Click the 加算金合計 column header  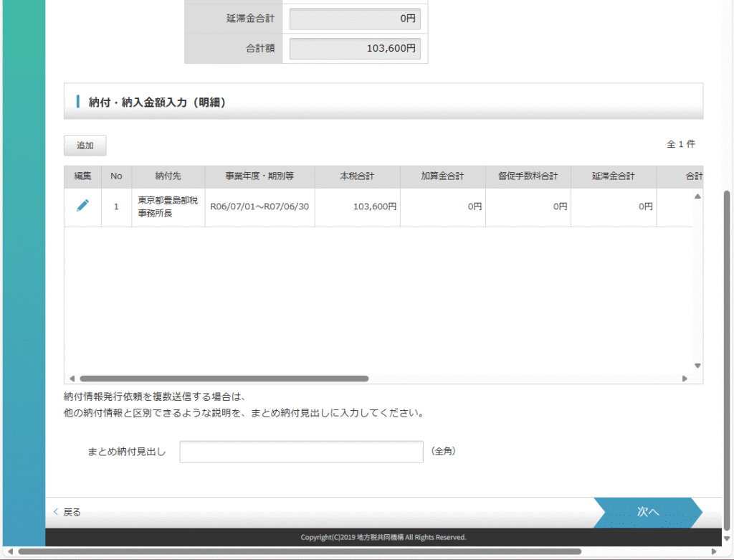(x=442, y=176)
